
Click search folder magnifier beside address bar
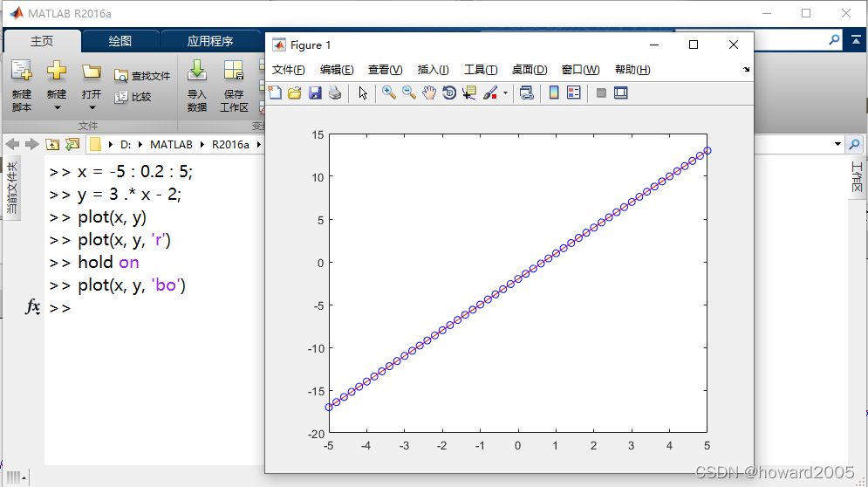pos(855,145)
